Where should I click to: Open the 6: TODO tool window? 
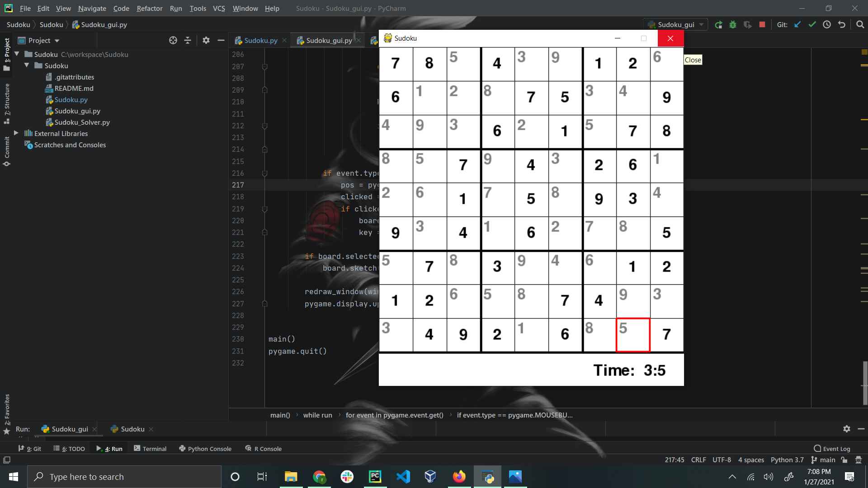pyautogui.click(x=69, y=449)
